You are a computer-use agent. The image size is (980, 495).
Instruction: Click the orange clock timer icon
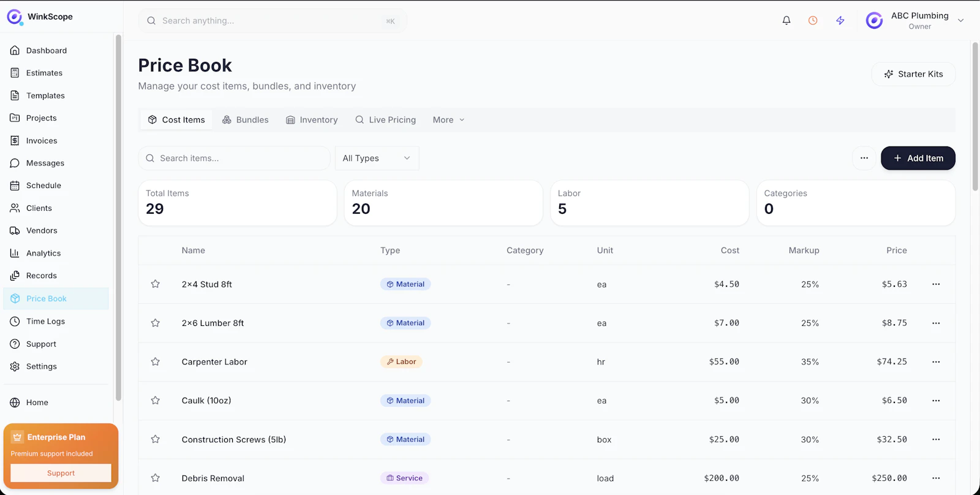click(x=813, y=20)
